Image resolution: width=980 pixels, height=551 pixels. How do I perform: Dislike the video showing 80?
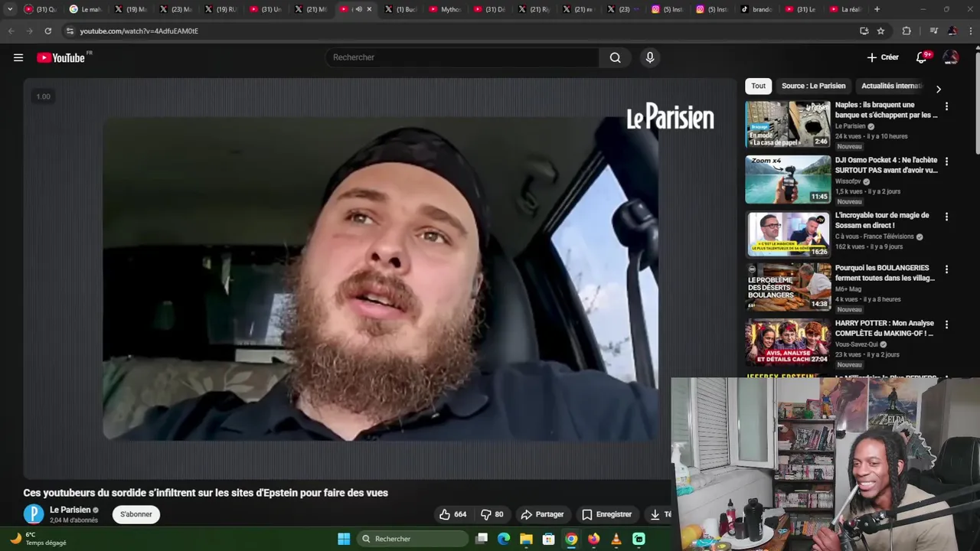click(492, 514)
